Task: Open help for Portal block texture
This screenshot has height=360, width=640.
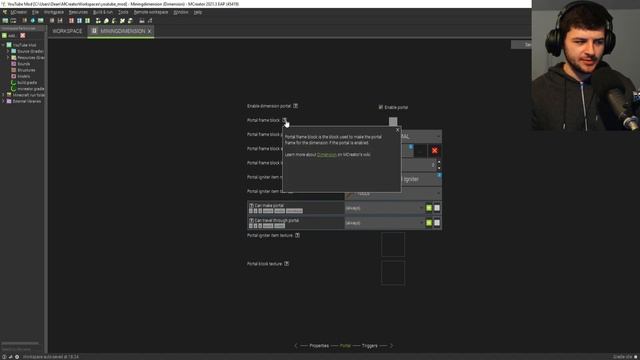Action: 287,264
